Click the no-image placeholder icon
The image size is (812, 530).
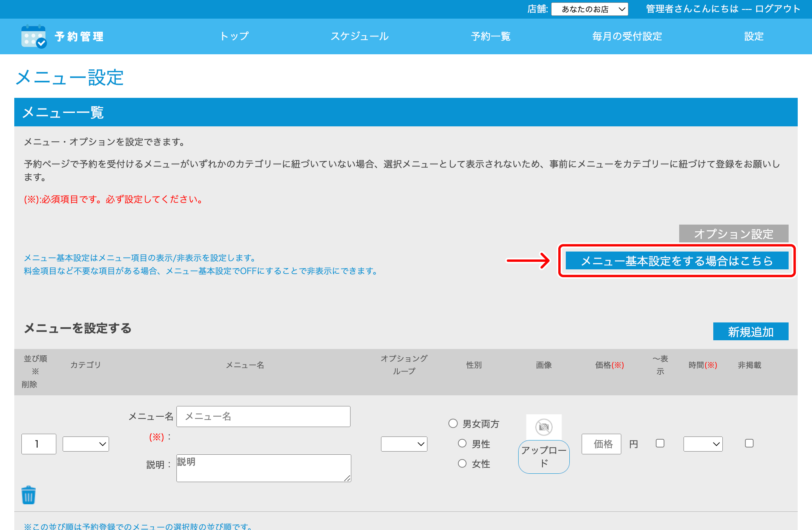coord(544,427)
